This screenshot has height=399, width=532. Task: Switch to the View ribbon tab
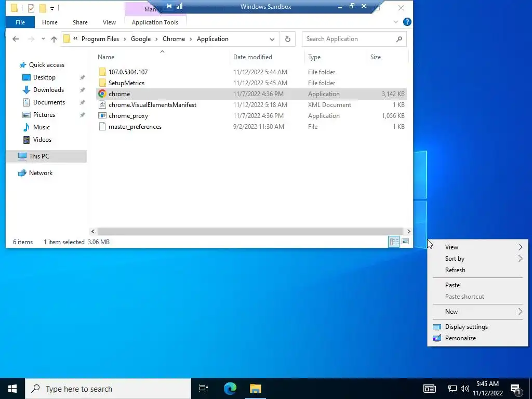point(109,22)
